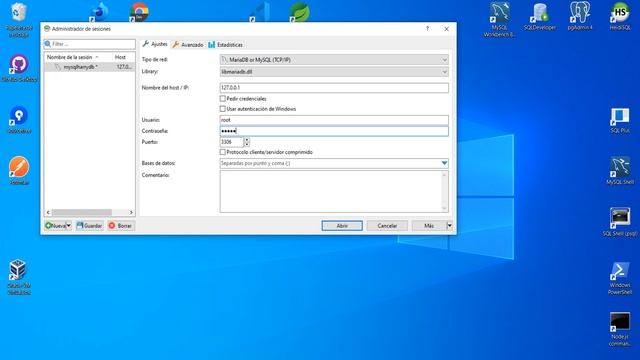Launch Oracle VM VirtualBox from the desktop
Screen dimensions: 640x360
pyautogui.click(x=18, y=277)
